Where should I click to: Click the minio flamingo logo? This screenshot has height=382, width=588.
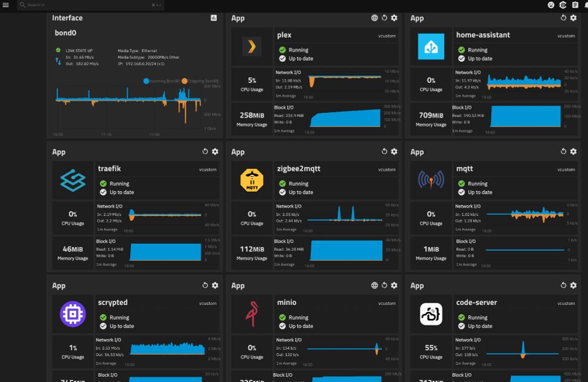pos(252,314)
